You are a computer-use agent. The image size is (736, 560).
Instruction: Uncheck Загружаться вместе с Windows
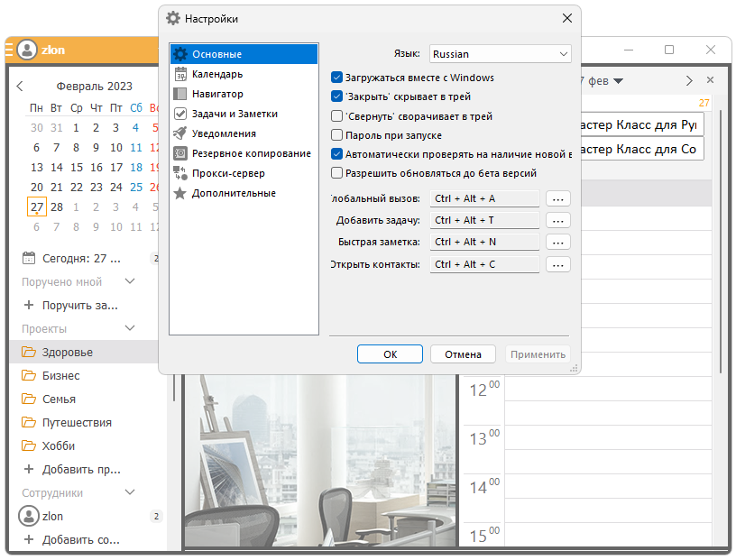337,78
